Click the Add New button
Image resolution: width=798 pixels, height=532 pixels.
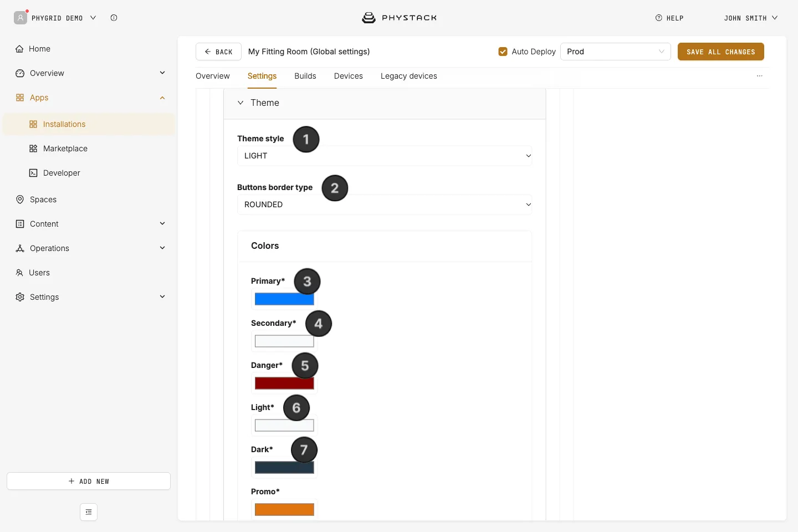(x=89, y=481)
